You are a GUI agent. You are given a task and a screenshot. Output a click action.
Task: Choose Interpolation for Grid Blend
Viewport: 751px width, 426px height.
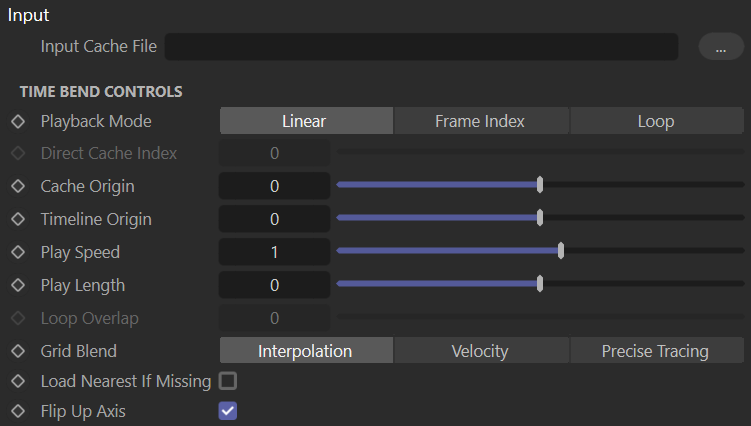coord(307,350)
